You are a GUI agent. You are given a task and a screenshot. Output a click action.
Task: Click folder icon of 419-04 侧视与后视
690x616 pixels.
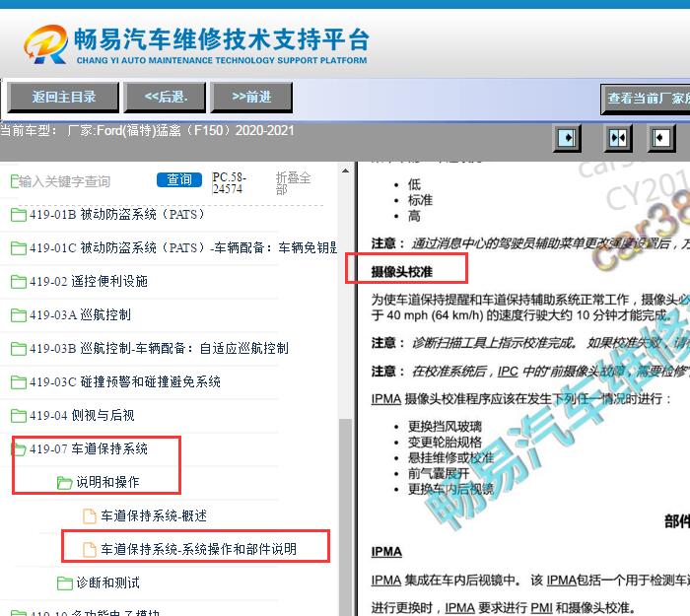click(x=18, y=415)
